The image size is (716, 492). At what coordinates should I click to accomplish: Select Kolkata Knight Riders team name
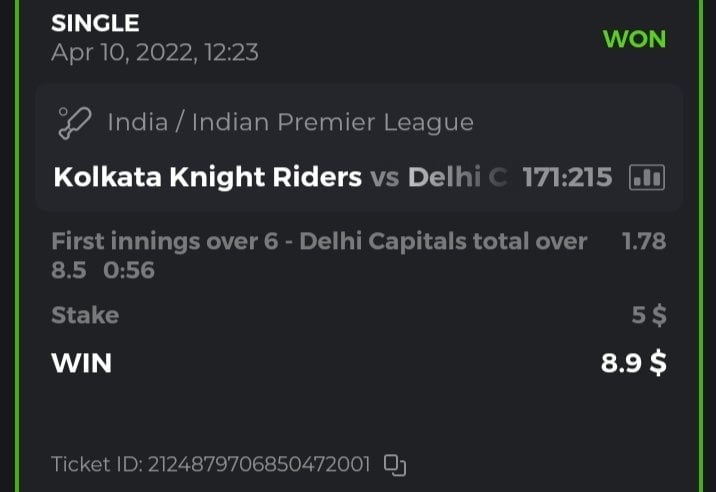point(207,178)
